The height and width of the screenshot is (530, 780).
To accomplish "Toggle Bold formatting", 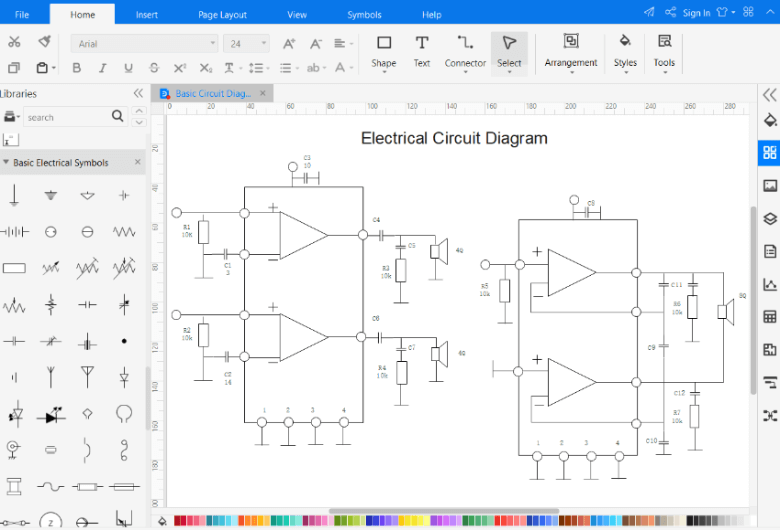I will coord(77,68).
